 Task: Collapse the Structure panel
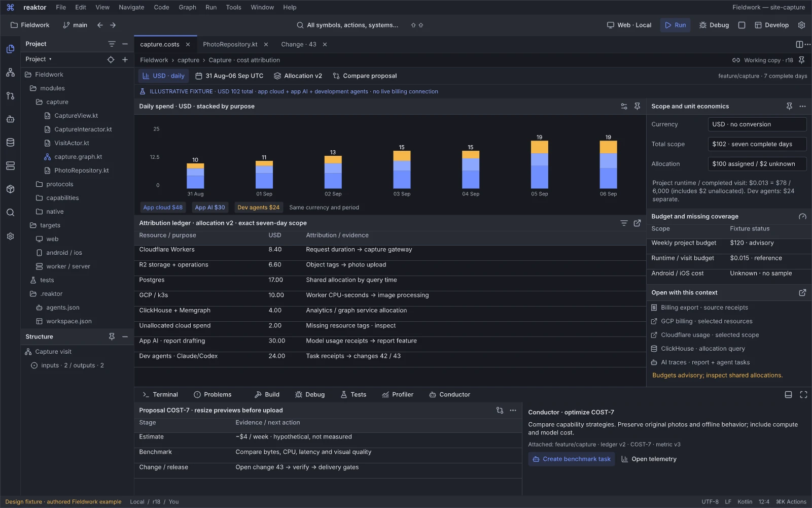tap(125, 336)
